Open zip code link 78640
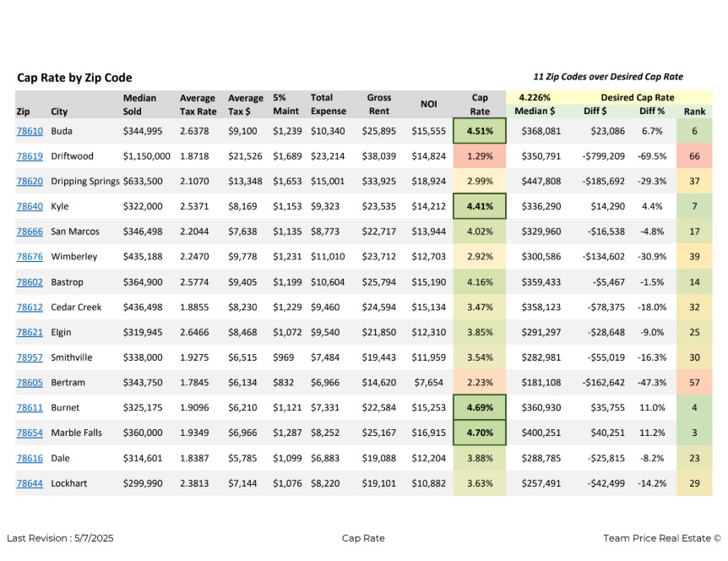 pyautogui.click(x=30, y=206)
